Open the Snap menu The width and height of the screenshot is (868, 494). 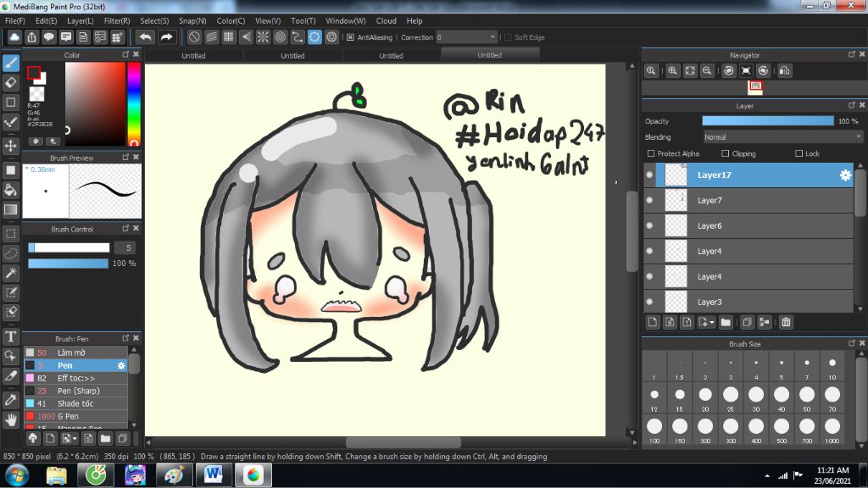coord(192,20)
